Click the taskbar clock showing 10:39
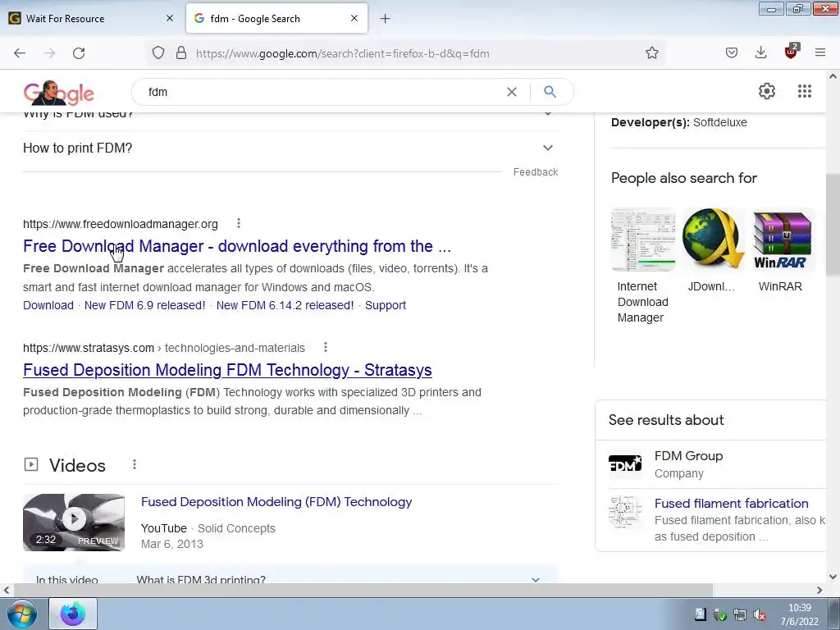 tap(799, 614)
